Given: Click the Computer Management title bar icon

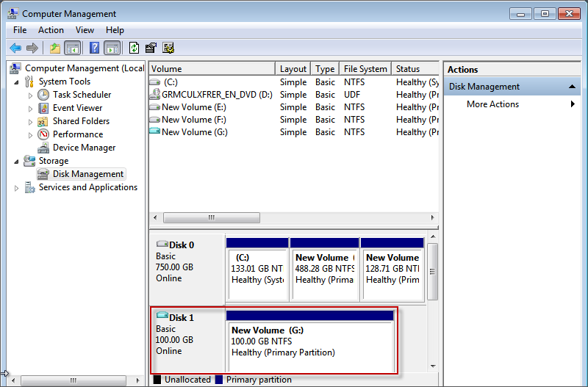Looking at the screenshot, I should coord(12,13).
